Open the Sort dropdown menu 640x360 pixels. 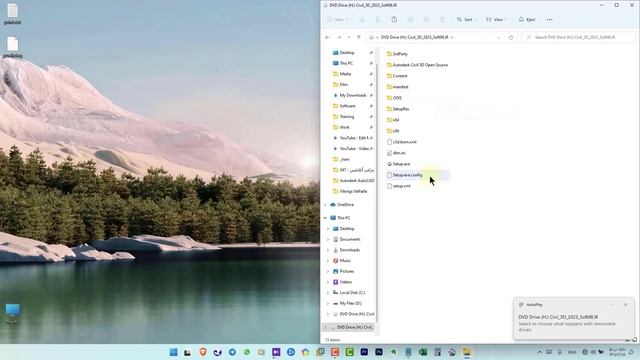tap(466, 20)
